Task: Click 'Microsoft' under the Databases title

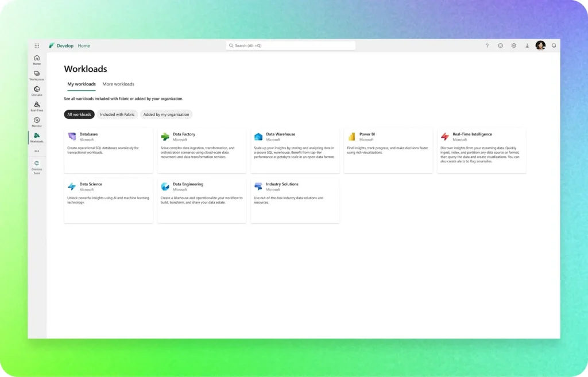Action: click(x=87, y=140)
